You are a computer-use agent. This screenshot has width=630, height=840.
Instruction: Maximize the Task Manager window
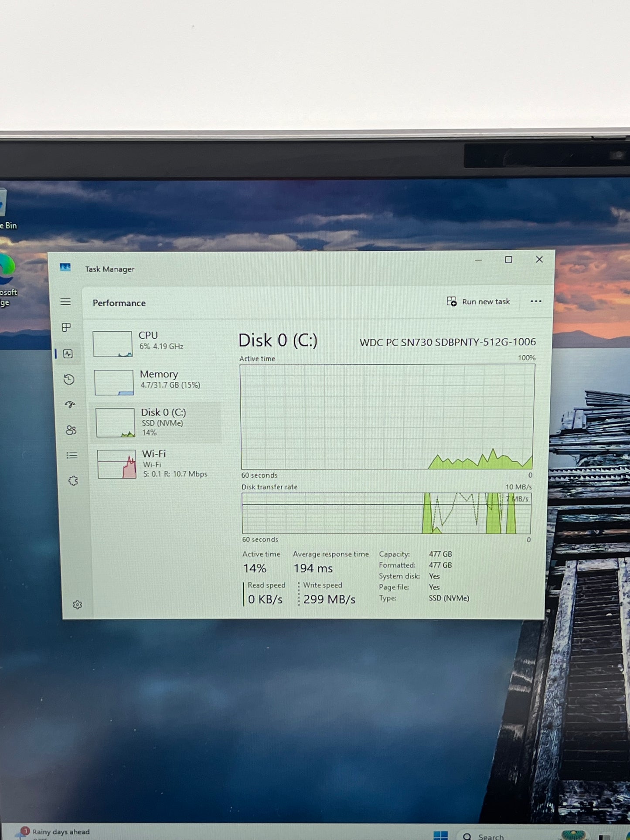(508, 260)
